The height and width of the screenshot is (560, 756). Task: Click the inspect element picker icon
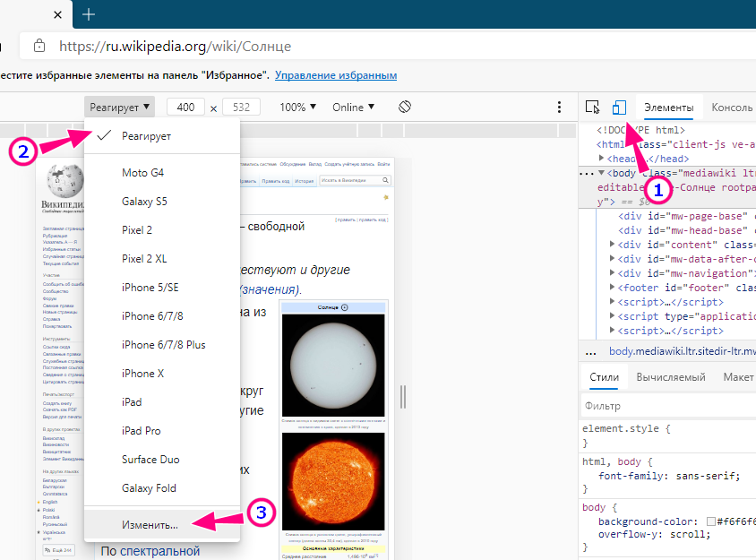[x=593, y=108]
